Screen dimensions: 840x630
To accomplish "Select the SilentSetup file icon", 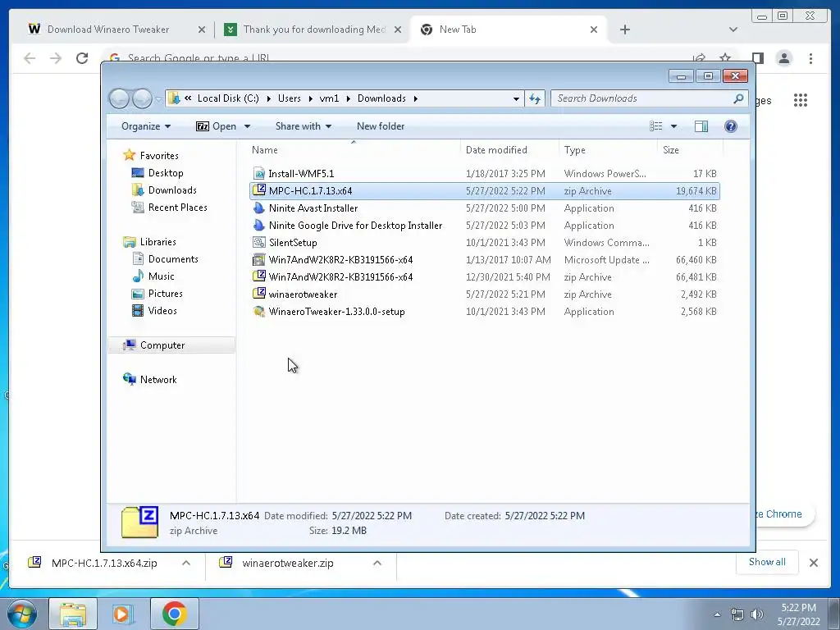I will [259, 242].
